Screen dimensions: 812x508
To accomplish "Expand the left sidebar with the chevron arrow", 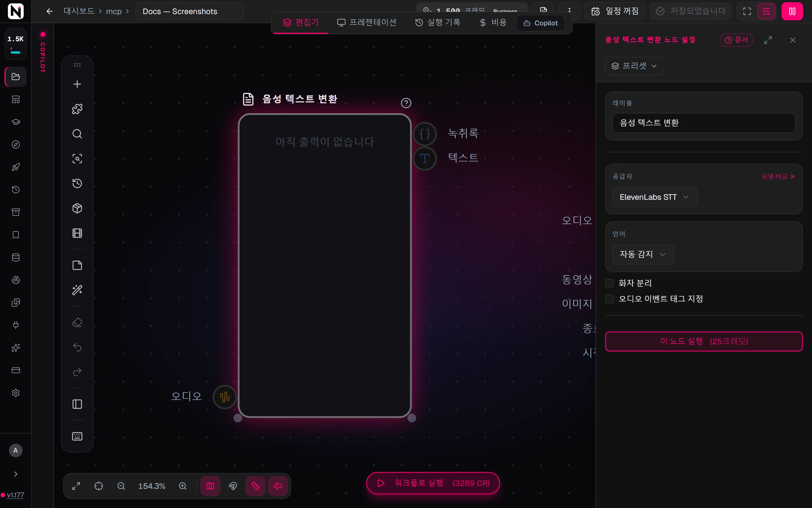I will click(x=16, y=474).
